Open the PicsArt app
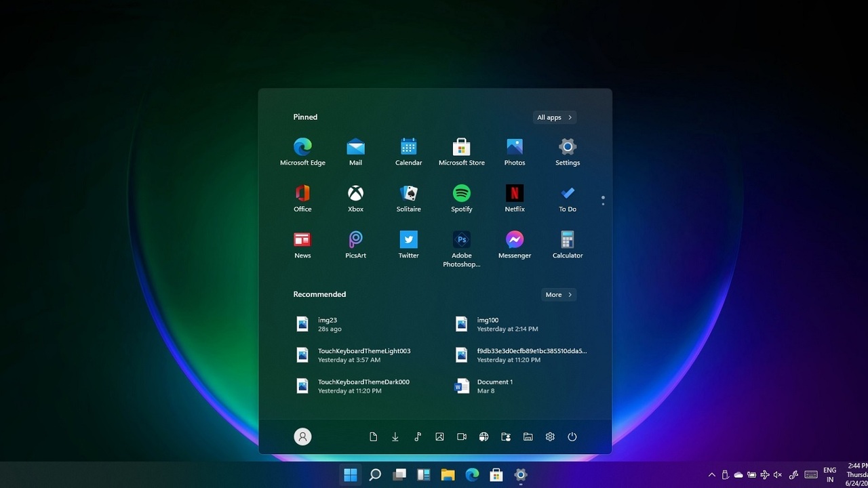Screen dimensions: 868x488 click(355, 245)
